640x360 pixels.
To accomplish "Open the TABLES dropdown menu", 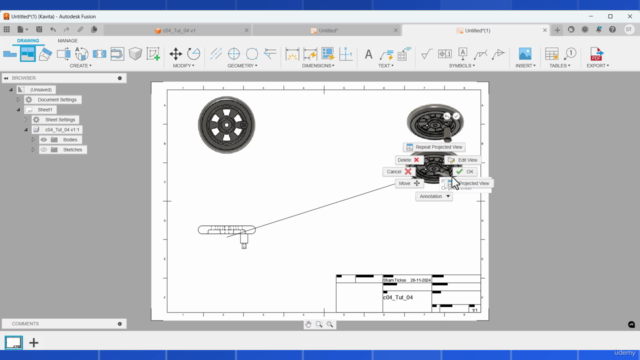I will (560, 66).
